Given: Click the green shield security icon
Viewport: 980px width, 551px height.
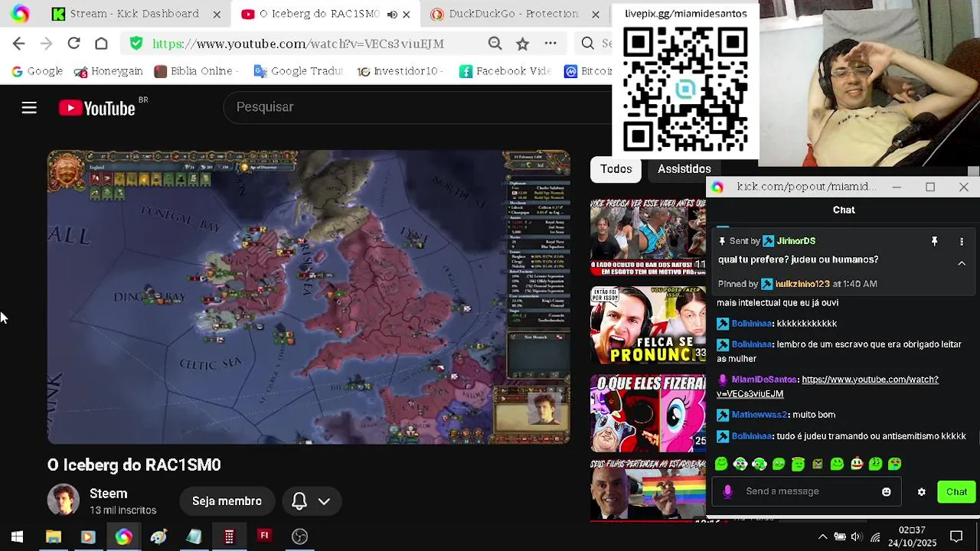Looking at the screenshot, I should tap(136, 44).
